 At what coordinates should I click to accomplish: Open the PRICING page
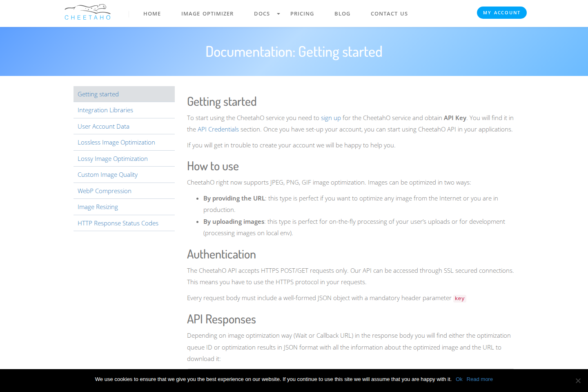coord(302,13)
